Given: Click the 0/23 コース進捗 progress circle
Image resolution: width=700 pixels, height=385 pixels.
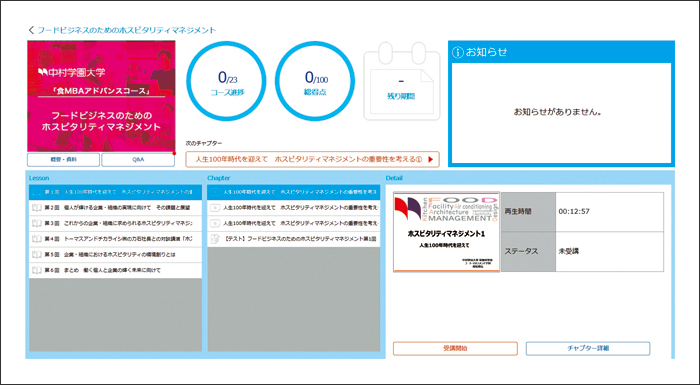Looking at the screenshot, I should point(226,81).
